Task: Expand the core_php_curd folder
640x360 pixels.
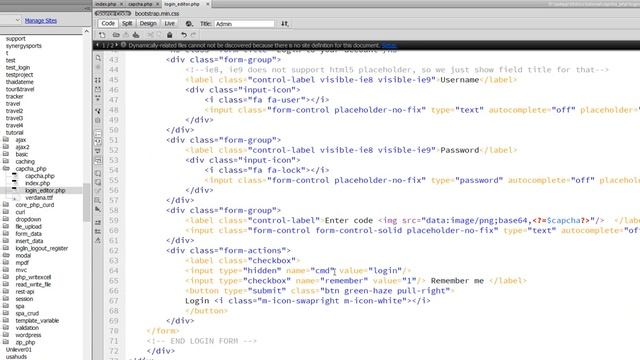Action: point(6,204)
